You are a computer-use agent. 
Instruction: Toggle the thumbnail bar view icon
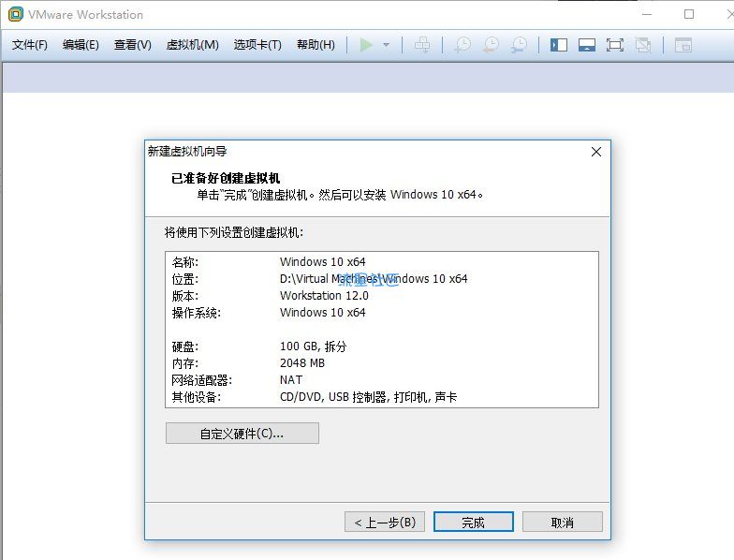pos(586,45)
